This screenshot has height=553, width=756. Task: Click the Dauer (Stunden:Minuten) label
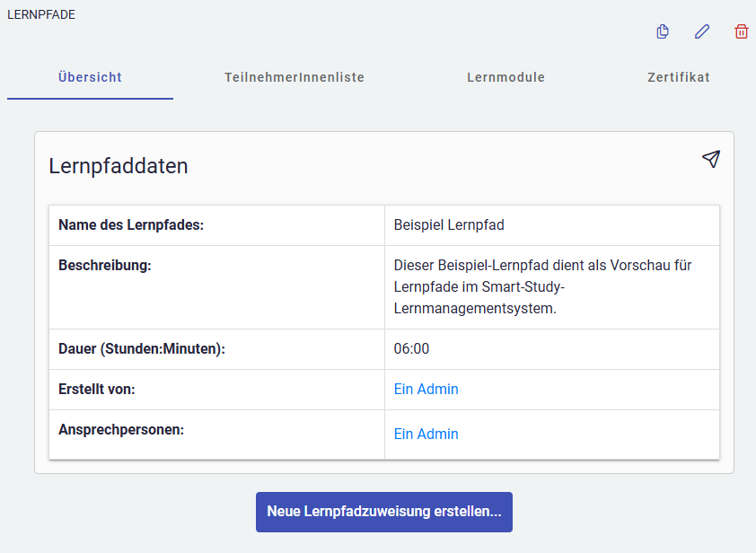(x=141, y=349)
